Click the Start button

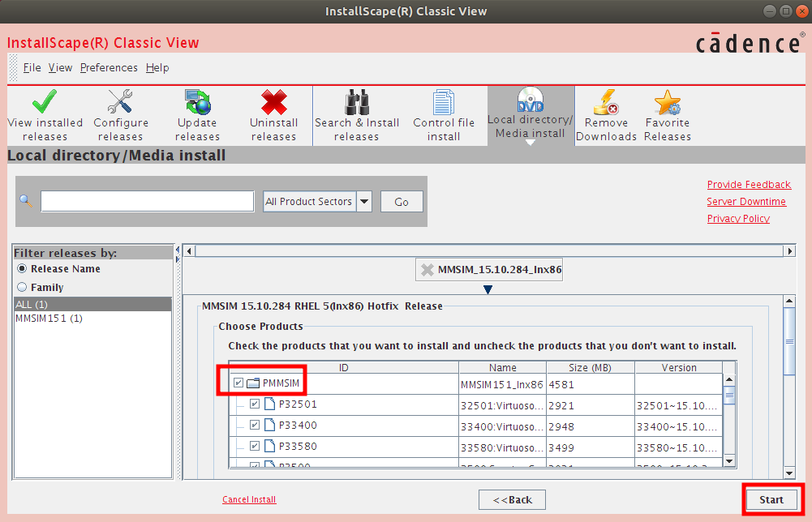[771, 500]
